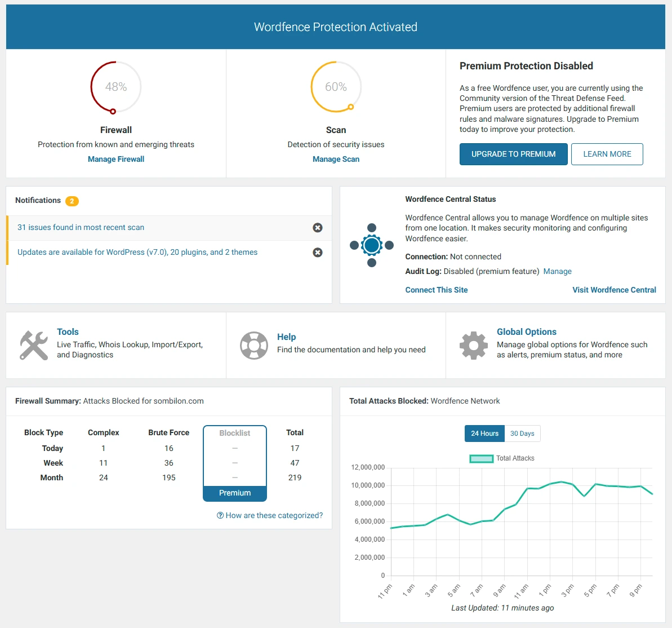Click the Complex Month value 24
This screenshot has height=628, width=672.
pyautogui.click(x=103, y=478)
